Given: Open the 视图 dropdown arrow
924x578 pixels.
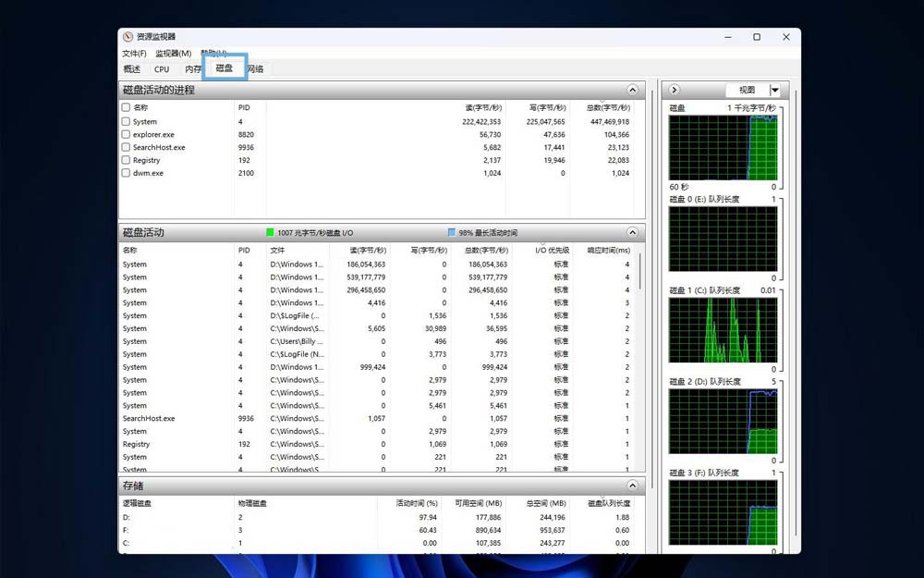Looking at the screenshot, I should [775, 91].
